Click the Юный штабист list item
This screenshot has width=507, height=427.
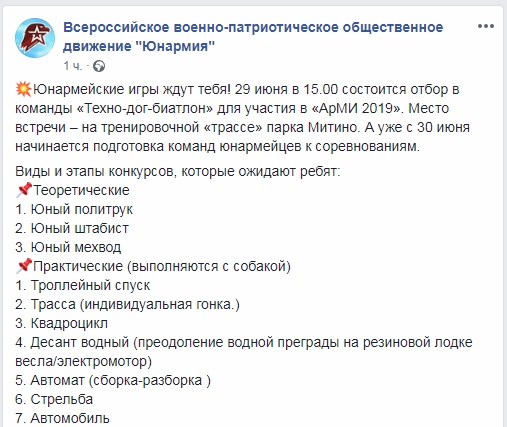(72, 228)
